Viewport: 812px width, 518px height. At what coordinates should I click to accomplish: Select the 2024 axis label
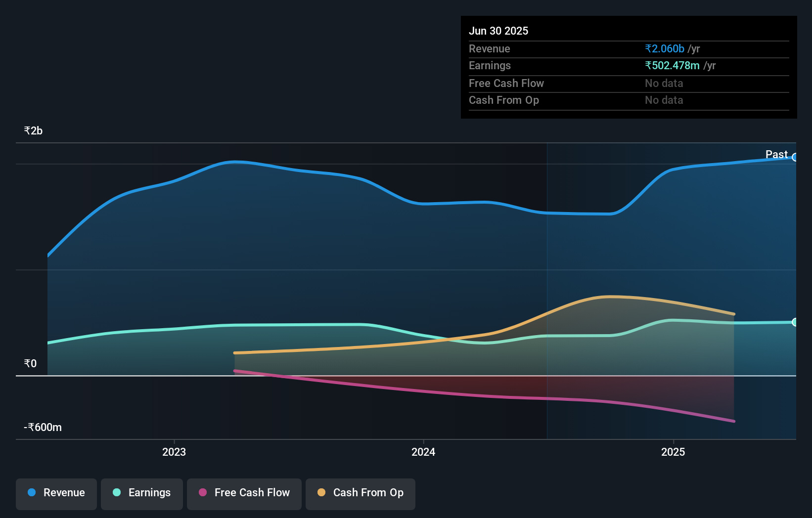tap(423, 452)
